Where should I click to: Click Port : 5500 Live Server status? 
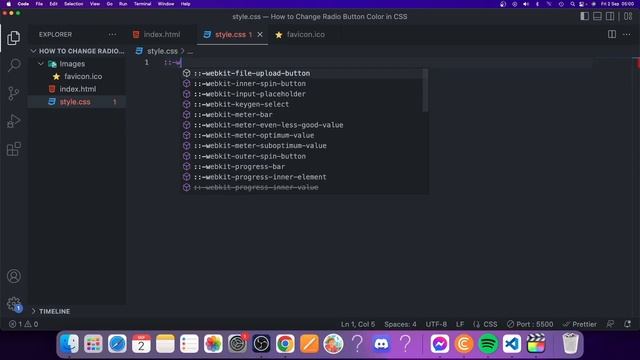(530, 324)
